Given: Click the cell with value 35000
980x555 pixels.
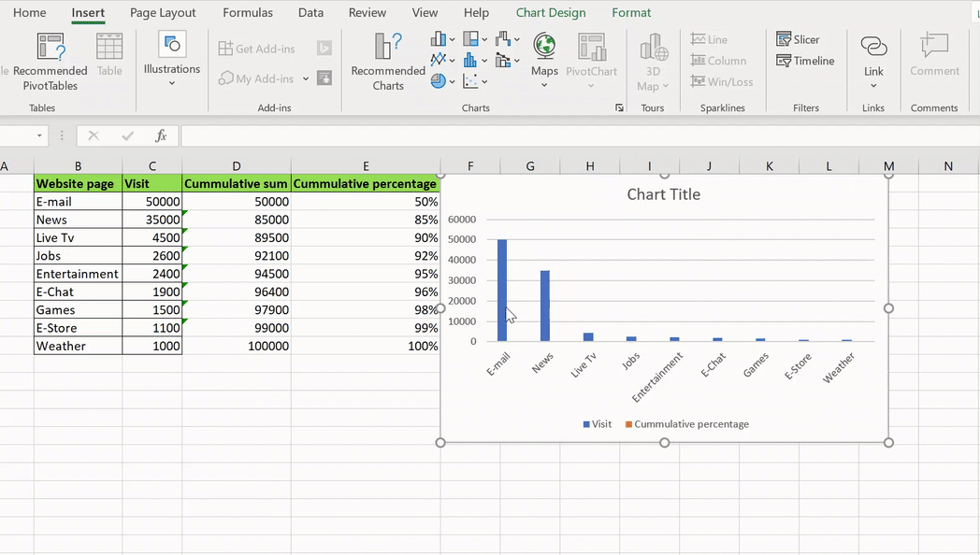Looking at the screenshot, I should 151,220.
